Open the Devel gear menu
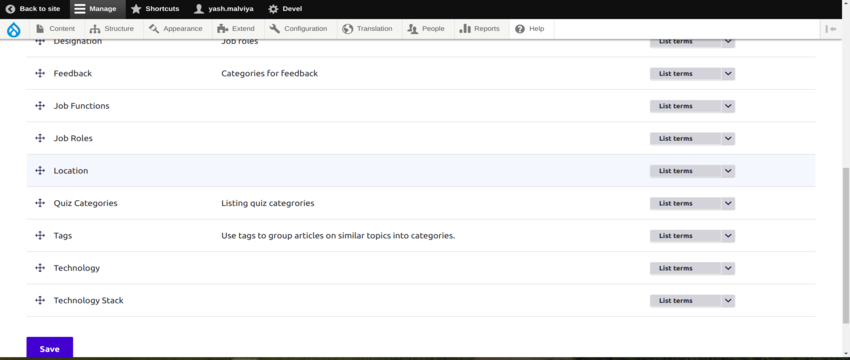Image resolution: width=850 pixels, height=360 pixels. (285, 9)
